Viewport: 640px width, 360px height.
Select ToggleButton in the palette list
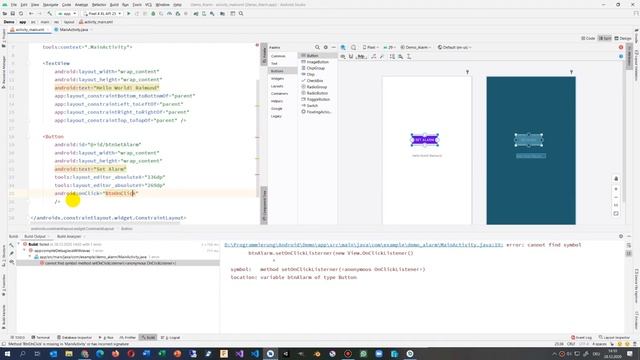click(318, 99)
